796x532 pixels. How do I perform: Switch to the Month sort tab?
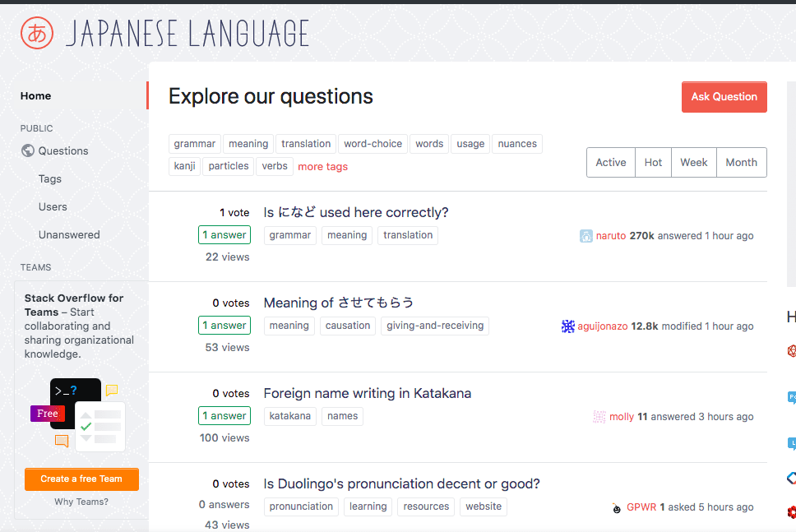(x=741, y=162)
